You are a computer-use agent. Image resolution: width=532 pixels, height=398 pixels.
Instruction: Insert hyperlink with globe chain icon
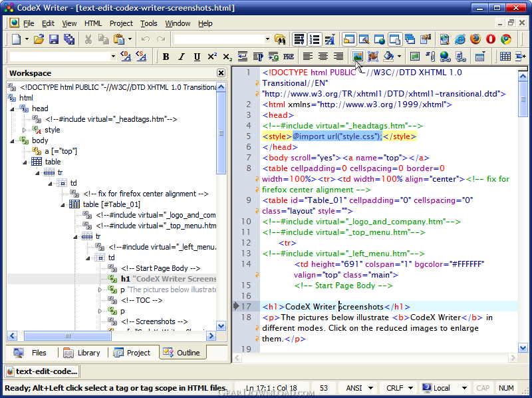(445, 57)
